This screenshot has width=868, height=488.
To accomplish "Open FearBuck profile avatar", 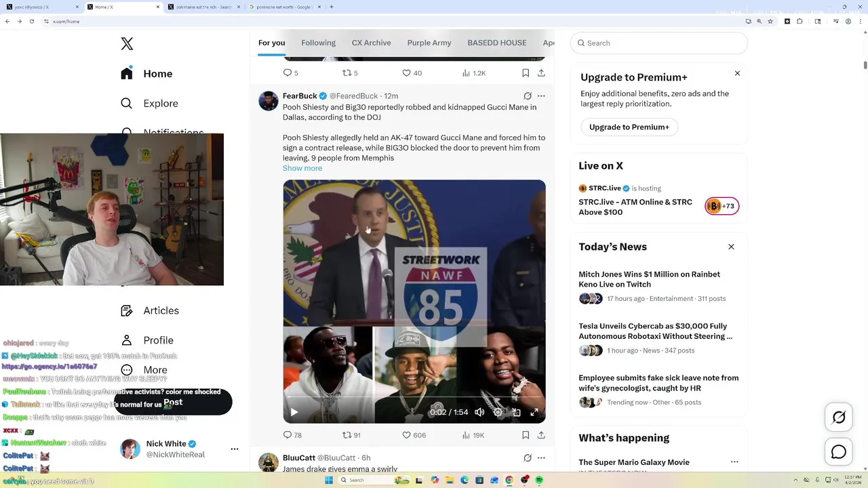I will click(269, 101).
